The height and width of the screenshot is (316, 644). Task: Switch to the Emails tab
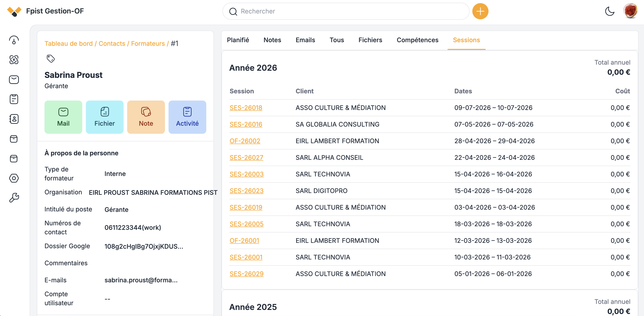pyautogui.click(x=305, y=40)
